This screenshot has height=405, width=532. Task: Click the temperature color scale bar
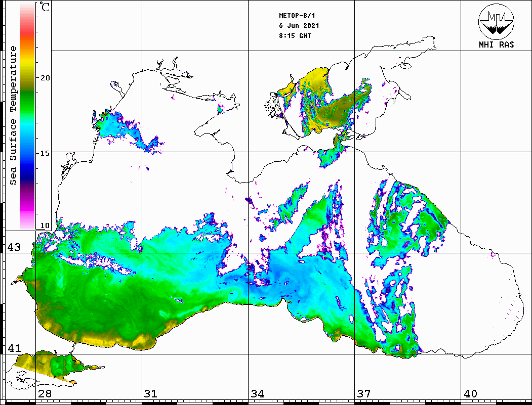(x=27, y=116)
